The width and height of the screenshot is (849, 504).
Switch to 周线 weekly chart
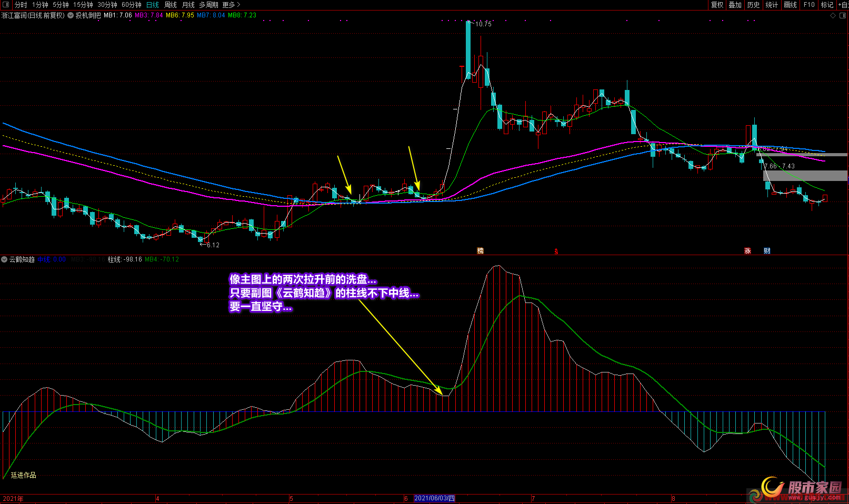[x=171, y=5]
